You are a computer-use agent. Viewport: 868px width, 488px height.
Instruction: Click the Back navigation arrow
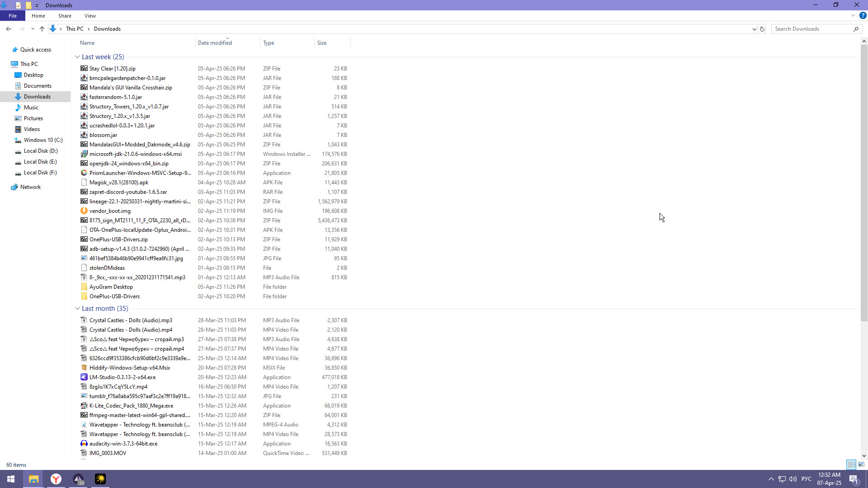pyautogui.click(x=9, y=29)
